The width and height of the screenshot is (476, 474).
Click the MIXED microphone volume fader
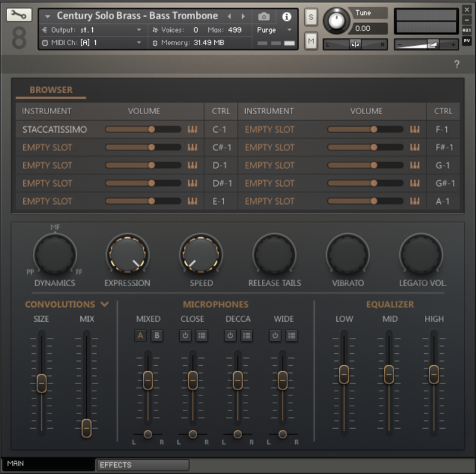[x=148, y=380]
